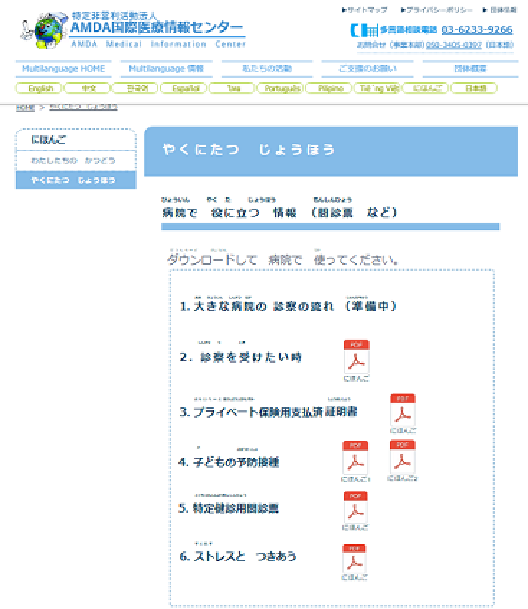Open the プライバシーポリシー link
The height and width of the screenshot is (609, 528).
[437, 10]
